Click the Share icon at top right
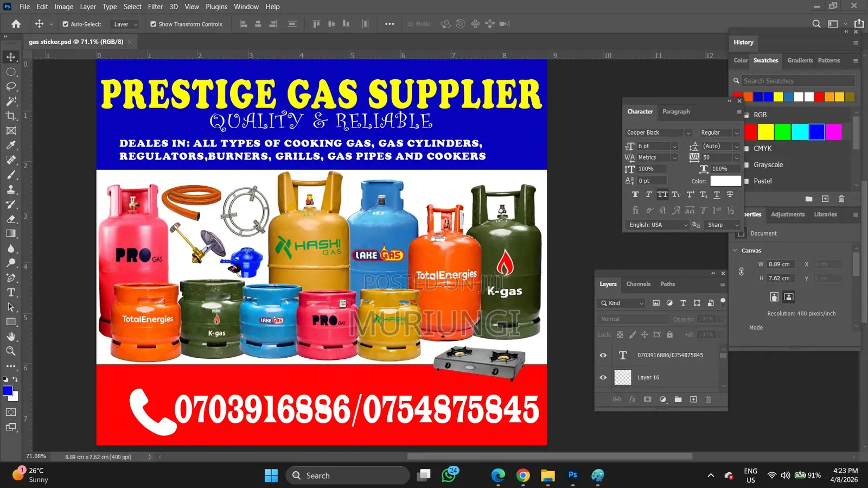 point(859,23)
